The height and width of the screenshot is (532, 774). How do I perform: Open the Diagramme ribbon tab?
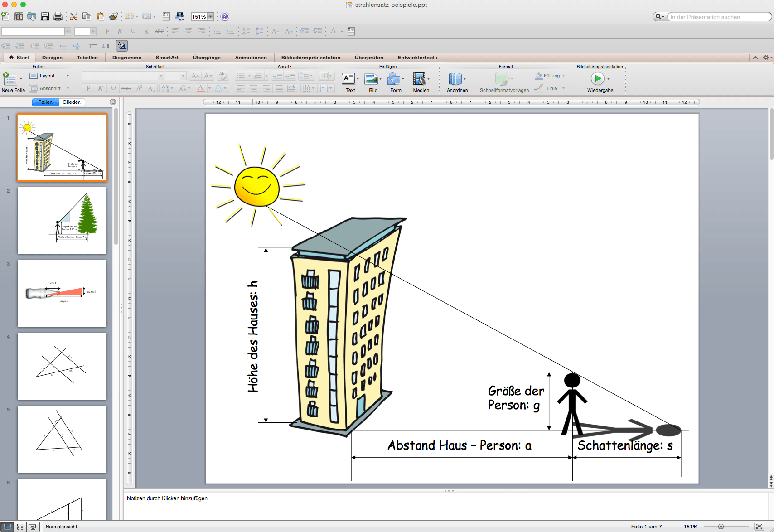127,58
